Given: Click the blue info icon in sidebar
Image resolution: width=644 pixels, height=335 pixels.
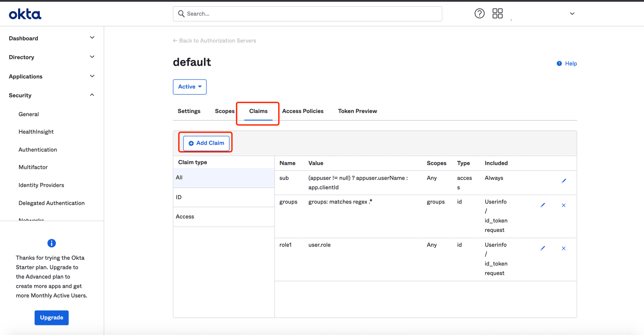Looking at the screenshot, I should click(52, 243).
